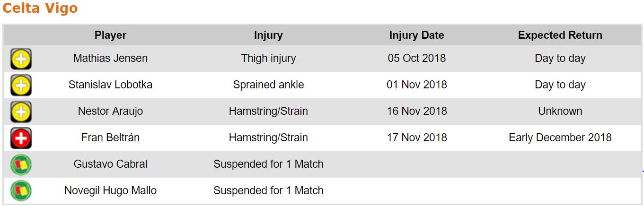Click the Player column header

click(110, 35)
